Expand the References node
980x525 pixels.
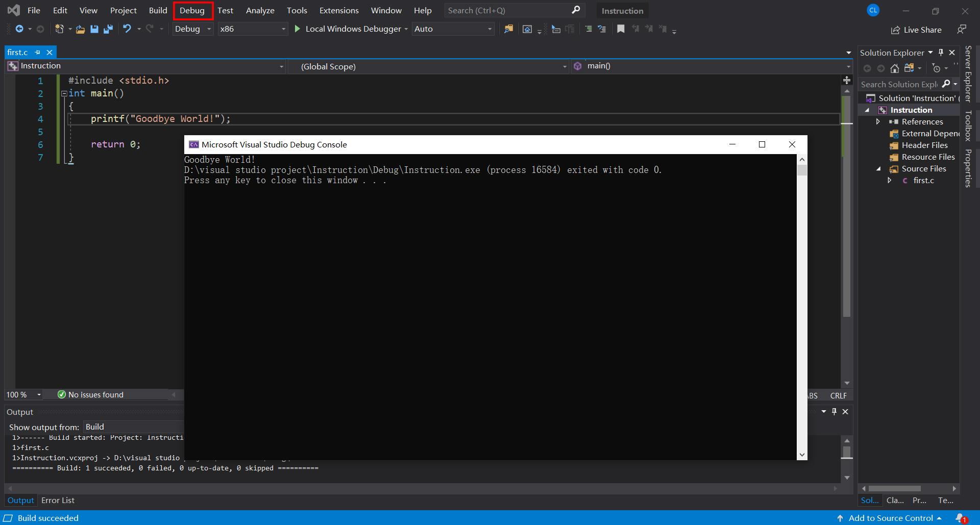(878, 121)
